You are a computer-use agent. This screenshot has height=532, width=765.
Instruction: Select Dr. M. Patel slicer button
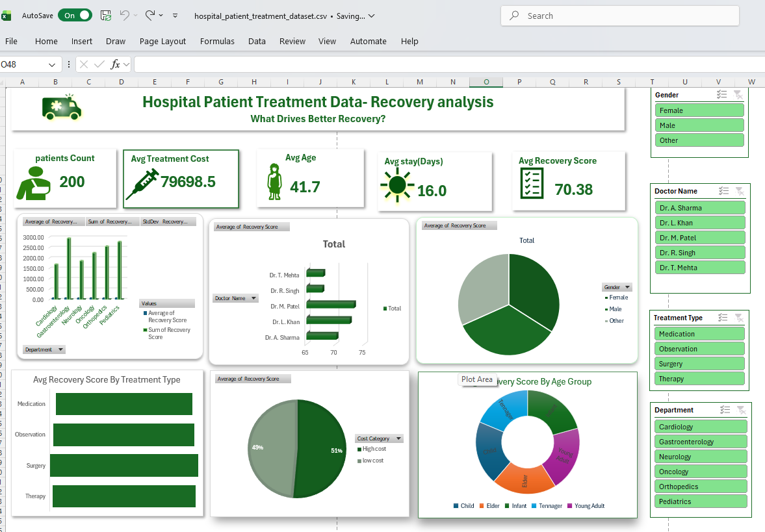[699, 238]
